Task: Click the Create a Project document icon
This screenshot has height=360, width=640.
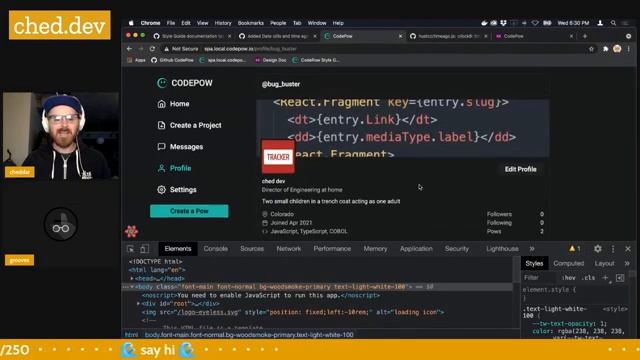Action: click(x=162, y=125)
